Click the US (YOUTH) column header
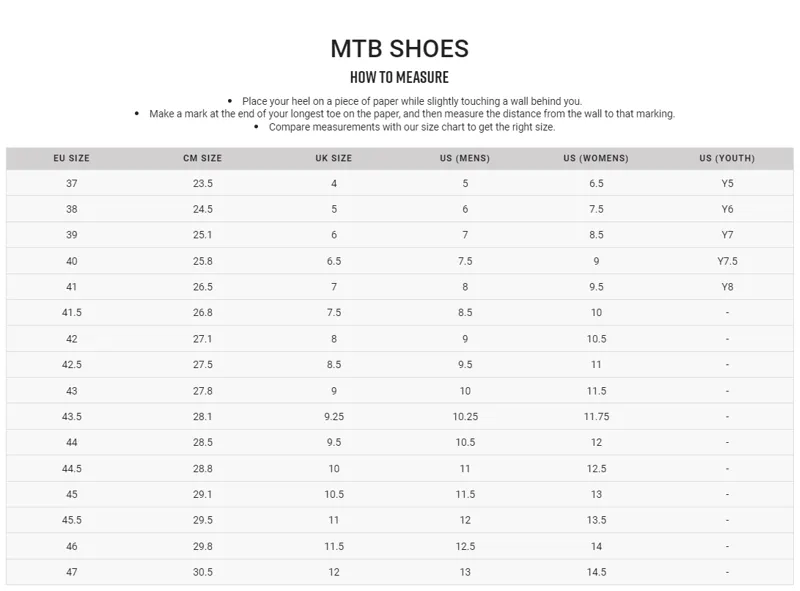The width and height of the screenshot is (800, 591). tap(727, 158)
